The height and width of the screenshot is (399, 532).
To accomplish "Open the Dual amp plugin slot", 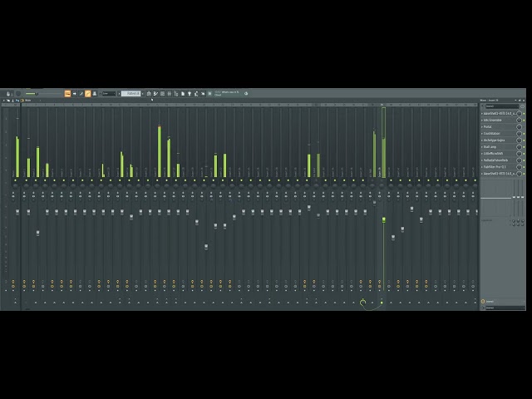I will point(498,147).
